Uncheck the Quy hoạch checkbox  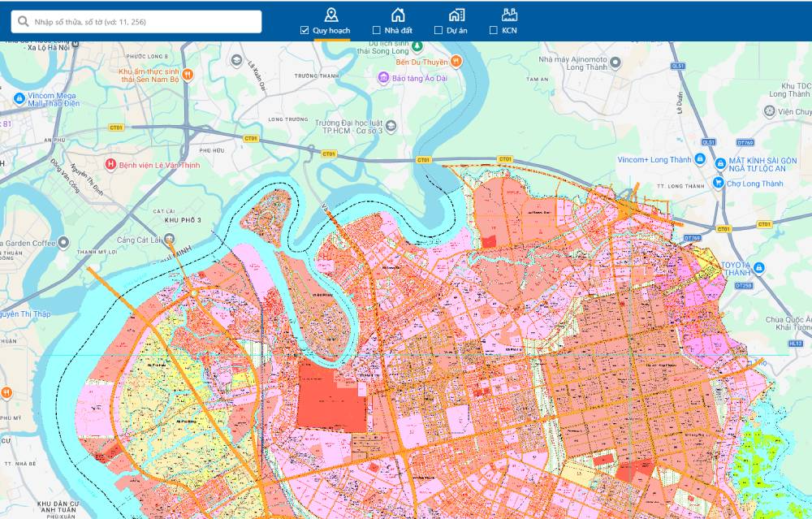tap(304, 31)
